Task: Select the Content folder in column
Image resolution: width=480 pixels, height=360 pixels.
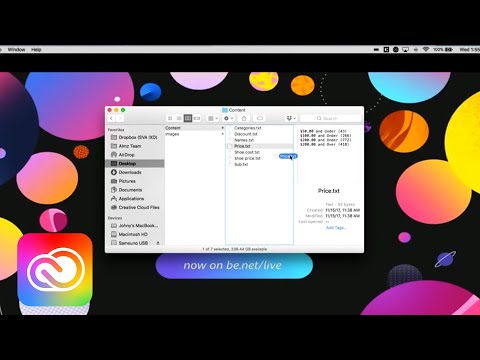Action: click(195, 128)
